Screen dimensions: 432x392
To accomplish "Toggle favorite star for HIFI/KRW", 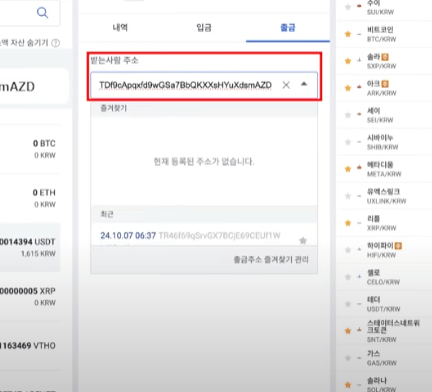I will click(348, 250).
